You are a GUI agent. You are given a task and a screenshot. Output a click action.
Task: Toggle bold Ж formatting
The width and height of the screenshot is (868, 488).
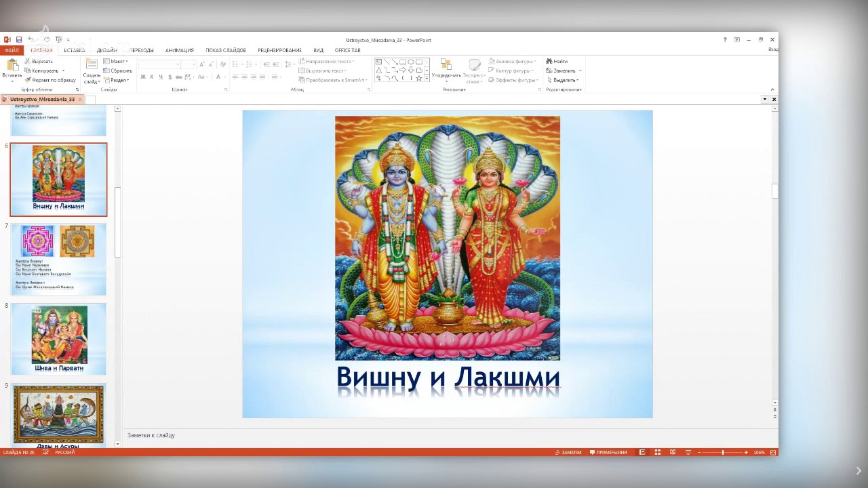143,77
